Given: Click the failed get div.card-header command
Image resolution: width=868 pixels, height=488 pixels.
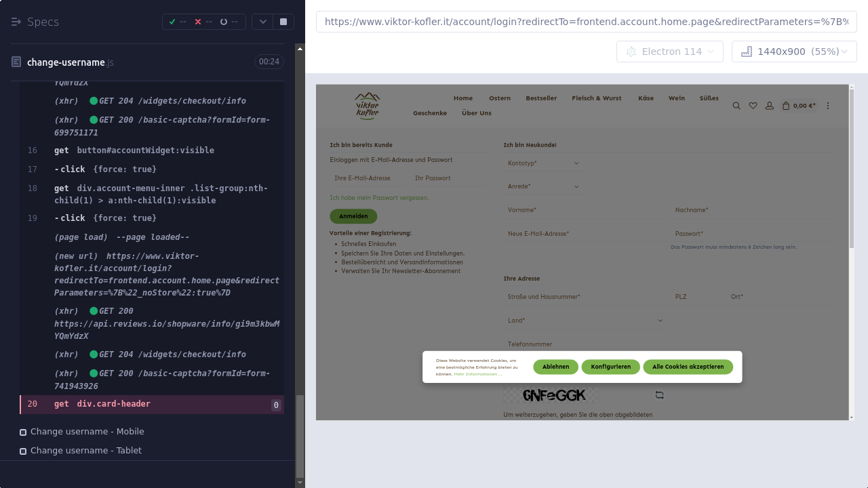Looking at the screenshot, I should (x=113, y=404).
